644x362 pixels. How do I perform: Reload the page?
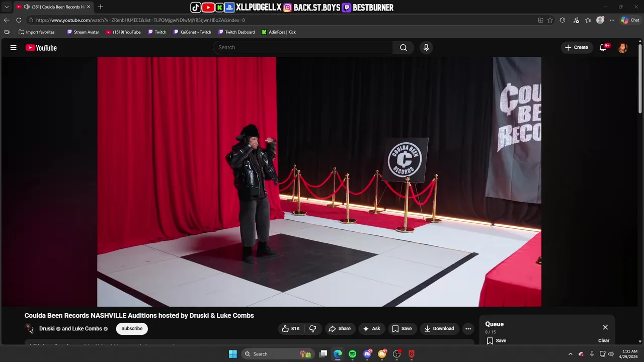[x=19, y=20]
